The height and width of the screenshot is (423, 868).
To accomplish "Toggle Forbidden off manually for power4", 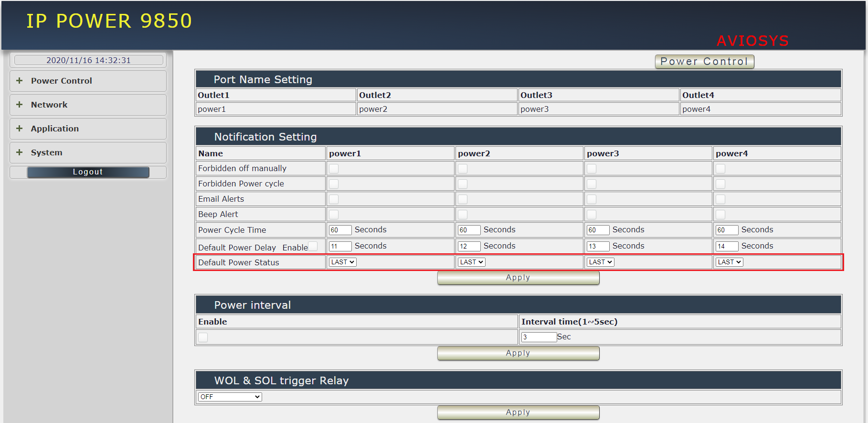I will point(720,168).
